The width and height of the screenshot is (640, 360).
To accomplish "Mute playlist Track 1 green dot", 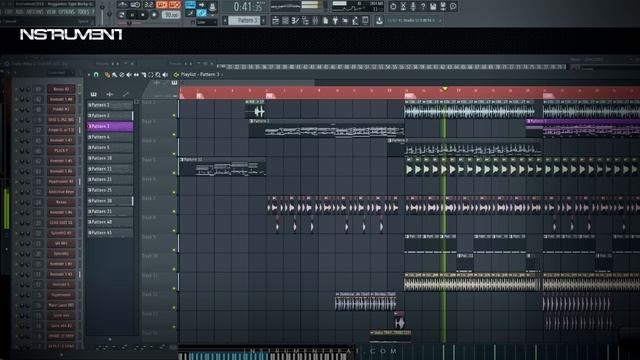I will click(x=174, y=116).
